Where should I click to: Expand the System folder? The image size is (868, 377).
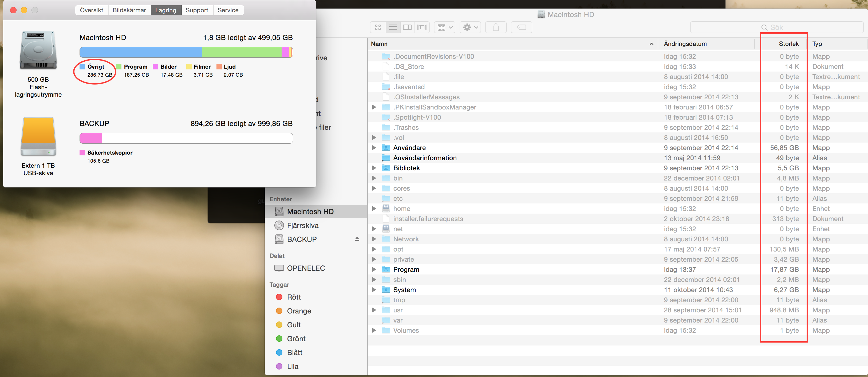click(x=374, y=290)
